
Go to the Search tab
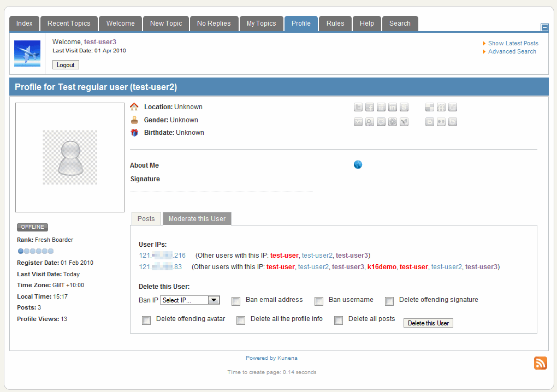point(400,23)
